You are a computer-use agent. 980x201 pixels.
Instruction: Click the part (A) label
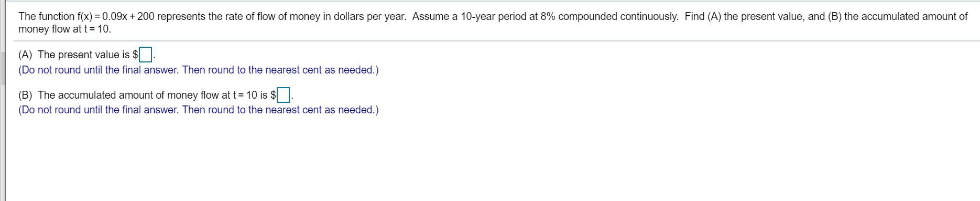(25, 55)
